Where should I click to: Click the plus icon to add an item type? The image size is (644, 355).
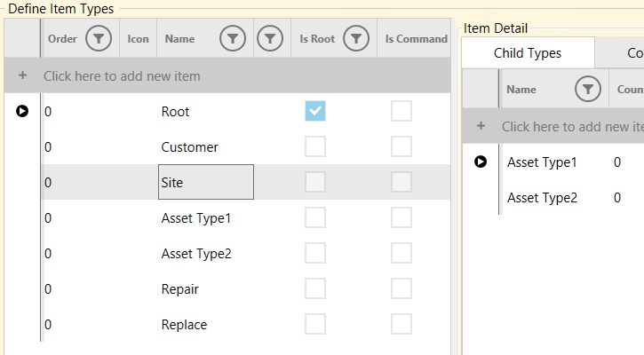[x=22, y=76]
